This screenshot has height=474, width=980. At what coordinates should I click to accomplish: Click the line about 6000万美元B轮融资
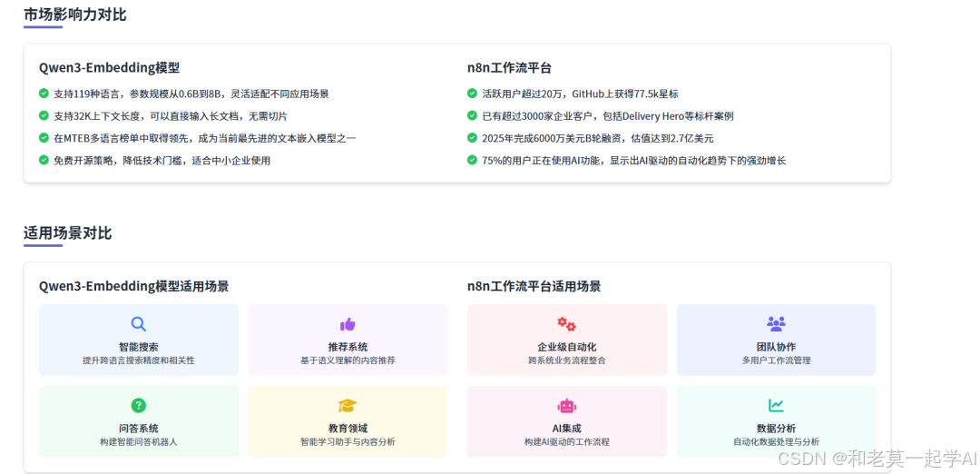pos(597,138)
